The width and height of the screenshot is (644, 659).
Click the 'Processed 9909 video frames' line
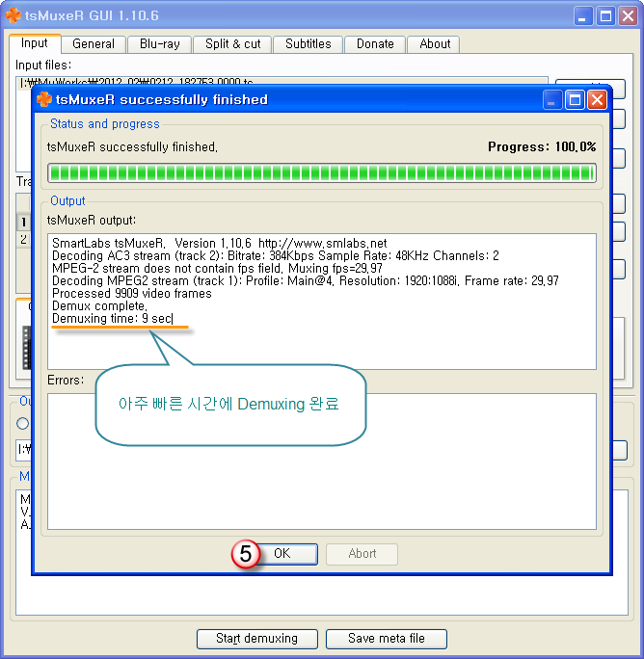pyautogui.click(x=132, y=293)
